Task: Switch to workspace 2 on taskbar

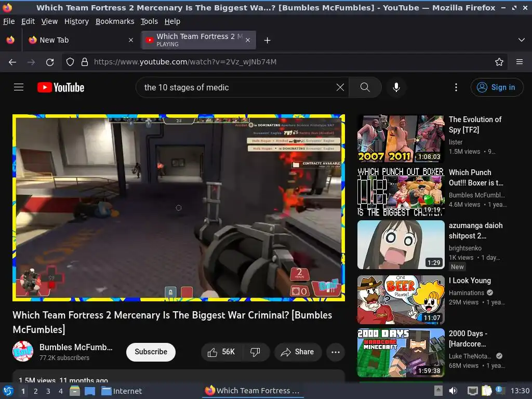Action: pos(36,391)
